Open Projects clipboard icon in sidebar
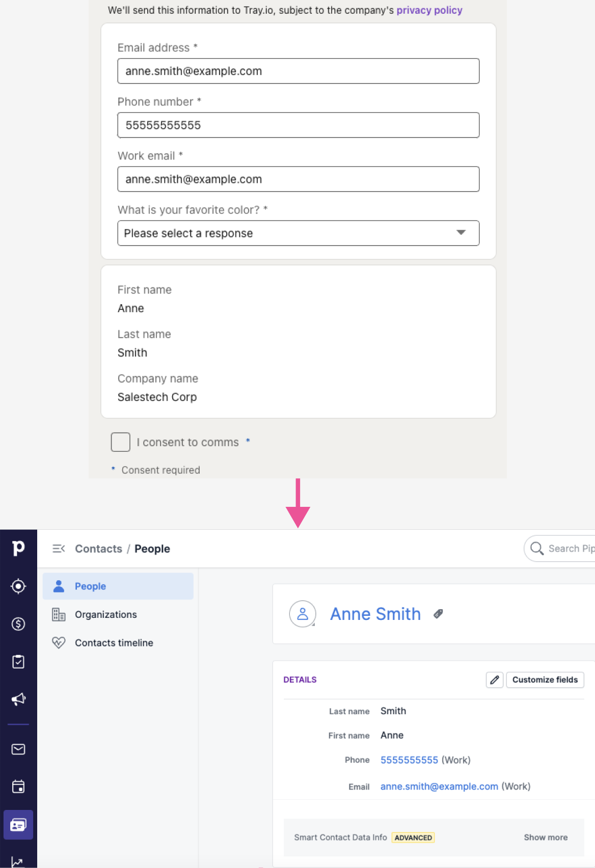 (18, 662)
